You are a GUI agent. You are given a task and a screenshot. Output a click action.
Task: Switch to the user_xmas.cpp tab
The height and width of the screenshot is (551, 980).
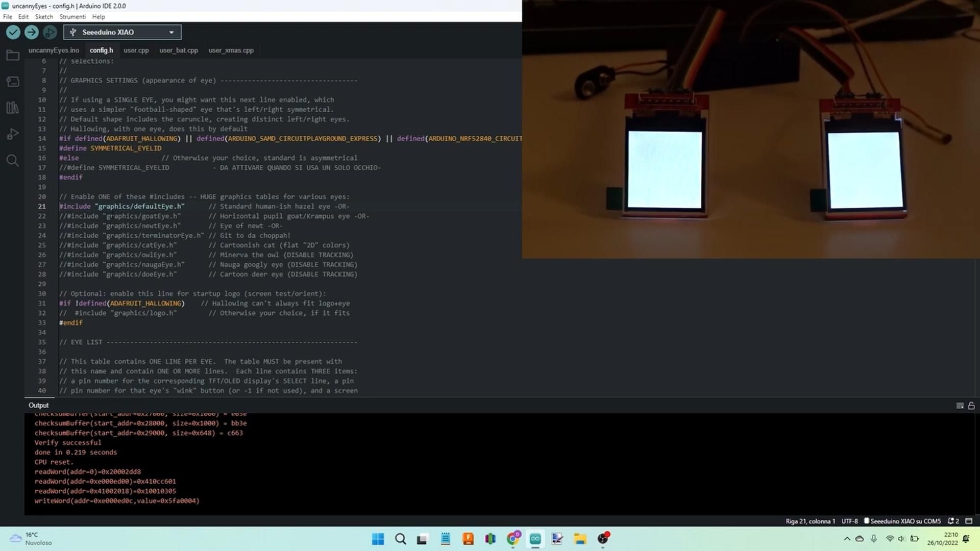(231, 51)
